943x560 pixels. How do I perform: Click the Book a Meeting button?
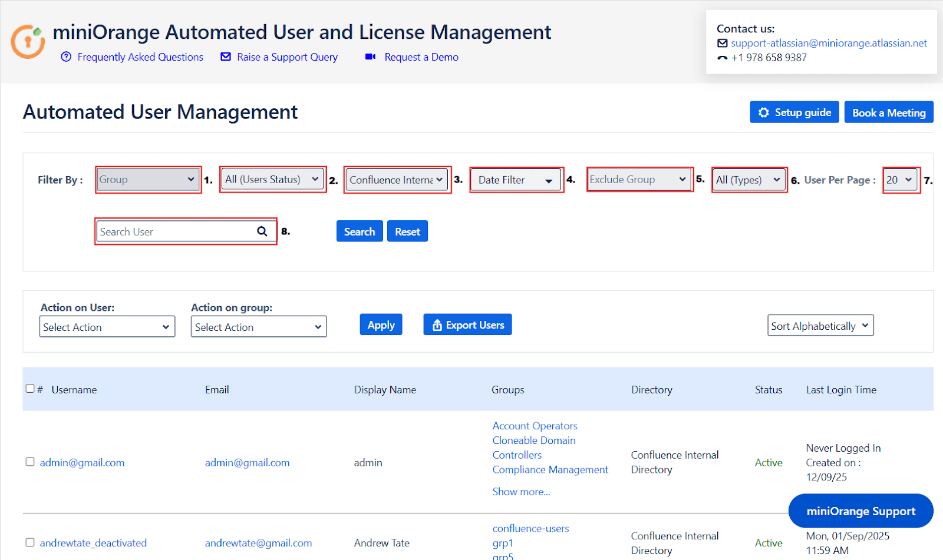[x=888, y=112]
